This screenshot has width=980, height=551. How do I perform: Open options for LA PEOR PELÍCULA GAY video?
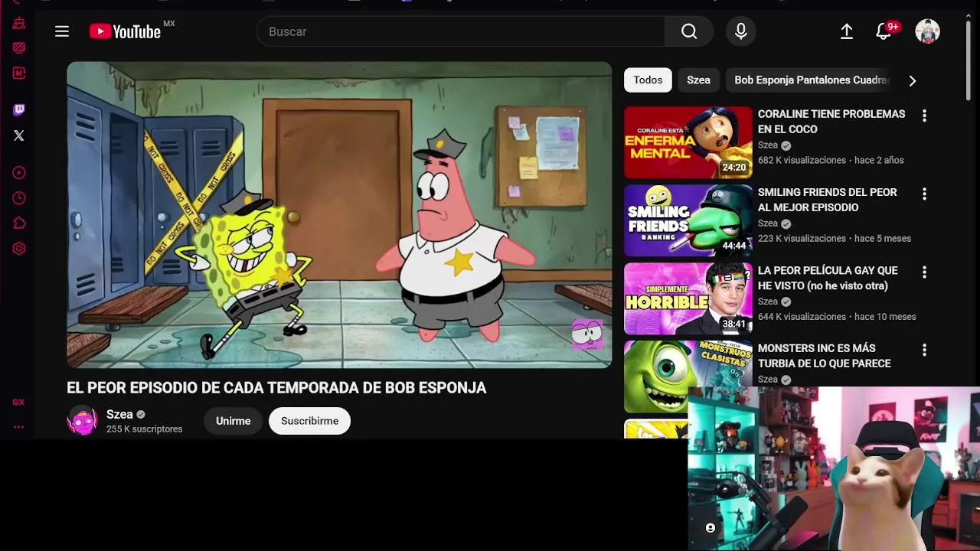924,272
